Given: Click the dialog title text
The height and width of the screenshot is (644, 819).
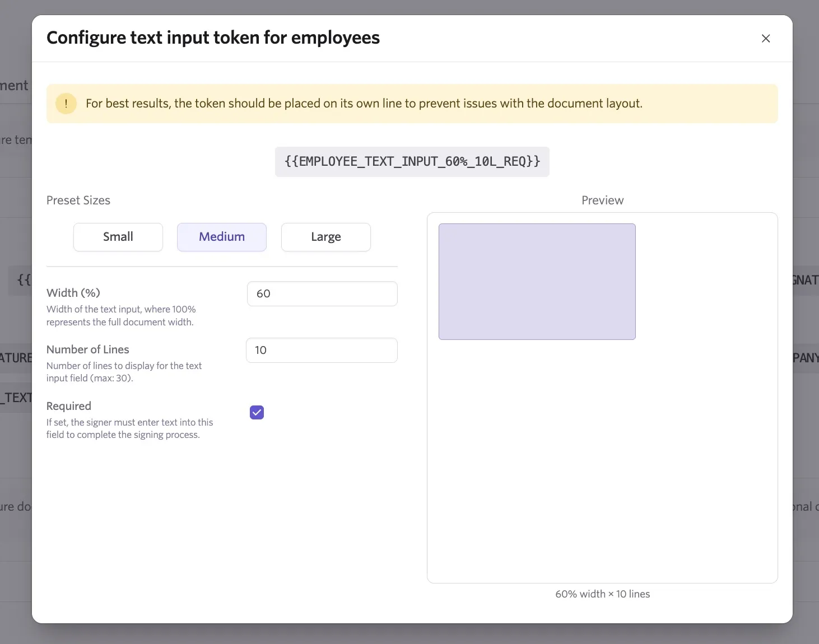Looking at the screenshot, I should 213,38.
